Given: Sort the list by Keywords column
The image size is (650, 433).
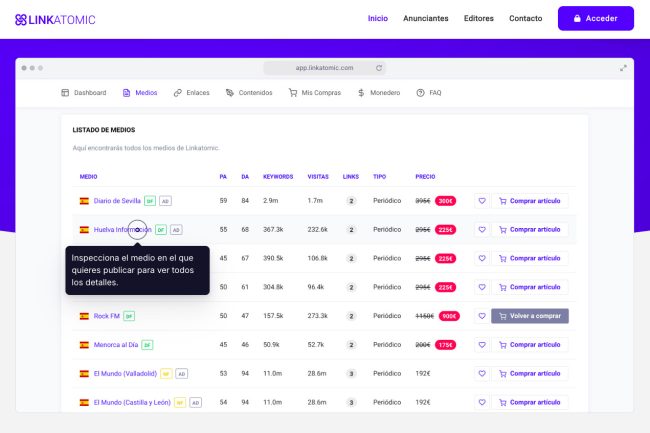Looking at the screenshot, I should point(277,177).
